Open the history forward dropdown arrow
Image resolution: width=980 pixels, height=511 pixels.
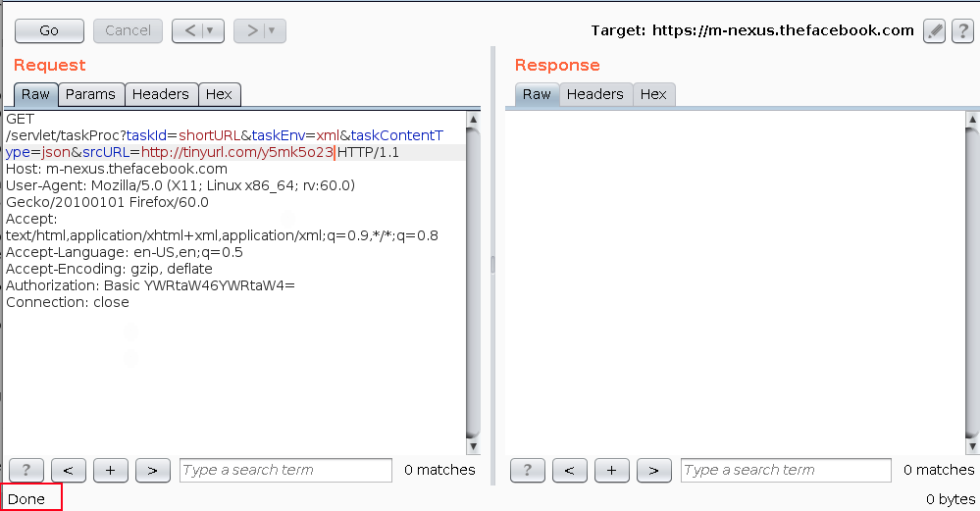pos(272,30)
